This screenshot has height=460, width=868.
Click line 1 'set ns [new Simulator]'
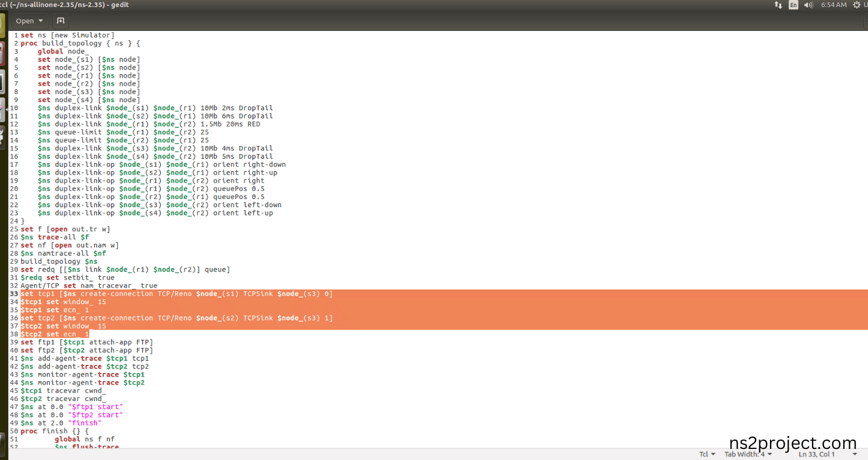68,35
